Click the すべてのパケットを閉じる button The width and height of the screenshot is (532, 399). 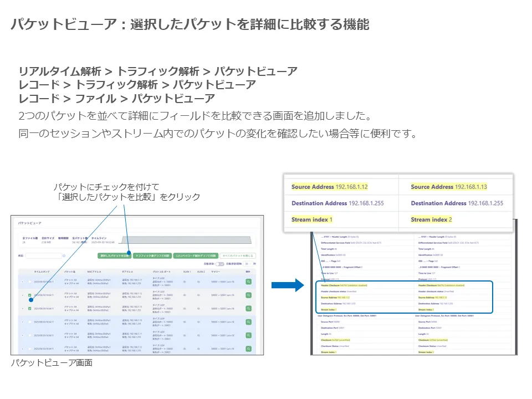tap(237, 255)
